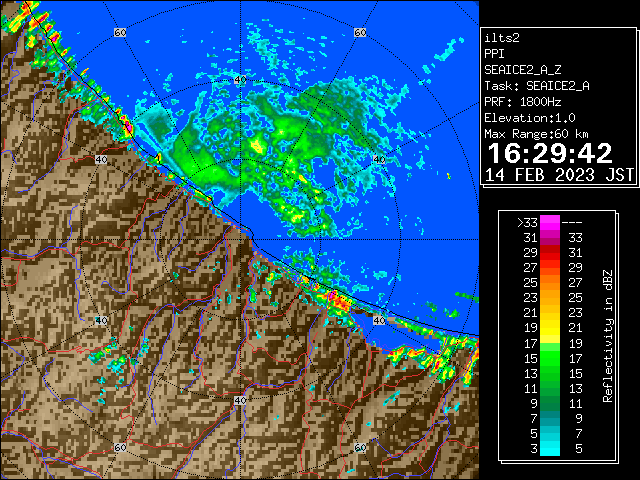This screenshot has width=640, height=480.
Task: Click the "Task: SEAICE2_A" line
Action: pos(537,86)
